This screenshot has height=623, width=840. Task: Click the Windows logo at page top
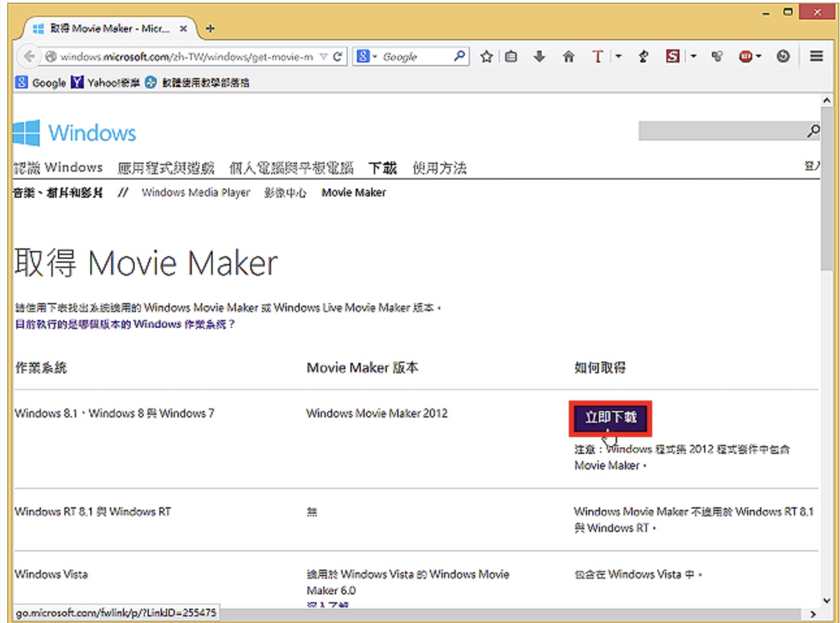click(74, 133)
